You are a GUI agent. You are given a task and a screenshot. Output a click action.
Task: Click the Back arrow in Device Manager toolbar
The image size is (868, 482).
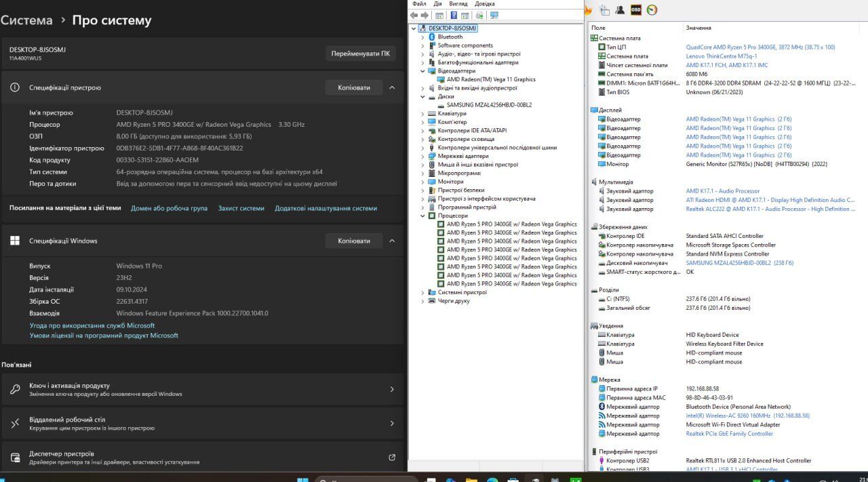click(x=414, y=15)
